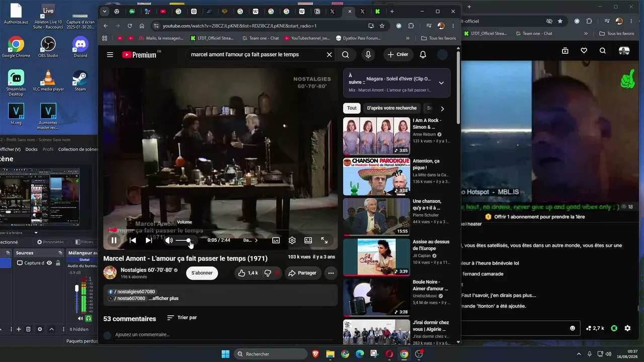The image size is (644, 362).
Task: Go back in the YouTube Chrome window
Action: 106,26
